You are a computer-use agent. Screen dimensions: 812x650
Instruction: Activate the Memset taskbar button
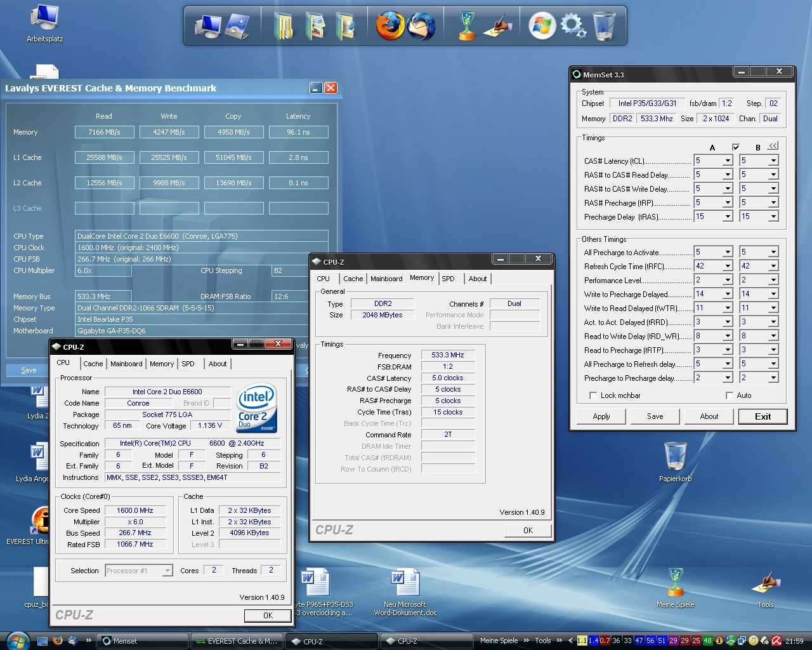[x=142, y=641]
